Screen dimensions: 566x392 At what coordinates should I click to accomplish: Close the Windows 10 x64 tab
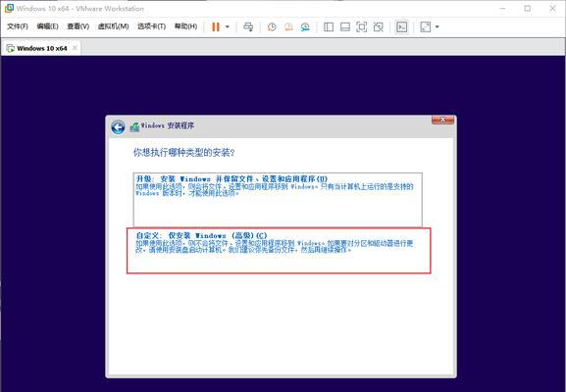75,48
